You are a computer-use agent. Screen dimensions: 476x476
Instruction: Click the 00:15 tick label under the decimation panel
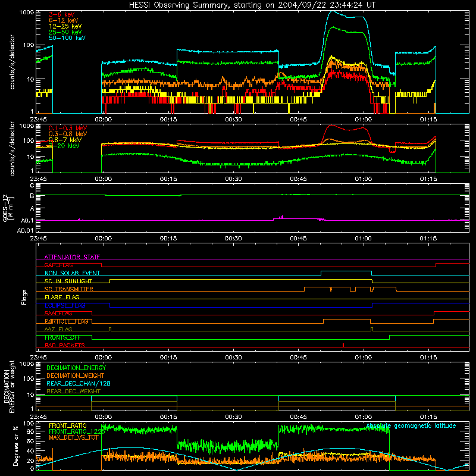coord(168,417)
